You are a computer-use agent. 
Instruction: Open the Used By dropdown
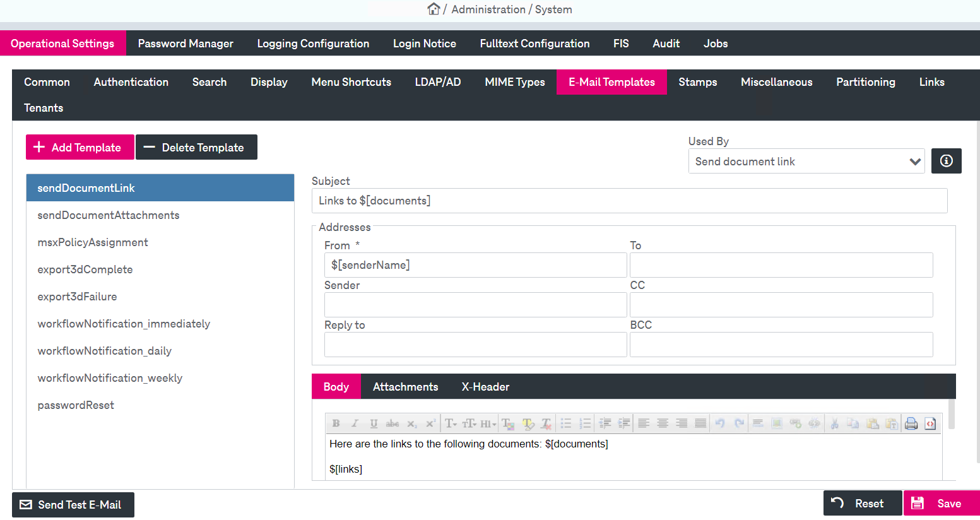tap(806, 161)
